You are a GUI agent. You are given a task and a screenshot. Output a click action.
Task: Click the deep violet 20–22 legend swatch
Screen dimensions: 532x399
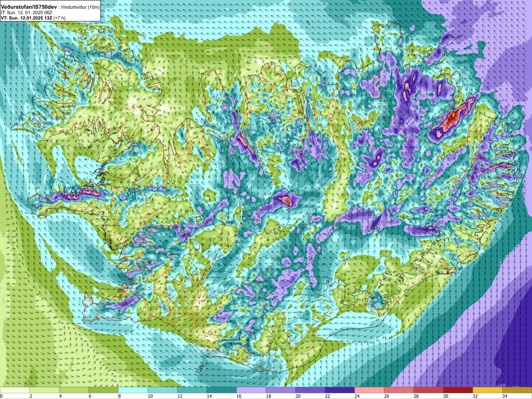pyautogui.click(x=310, y=390)
